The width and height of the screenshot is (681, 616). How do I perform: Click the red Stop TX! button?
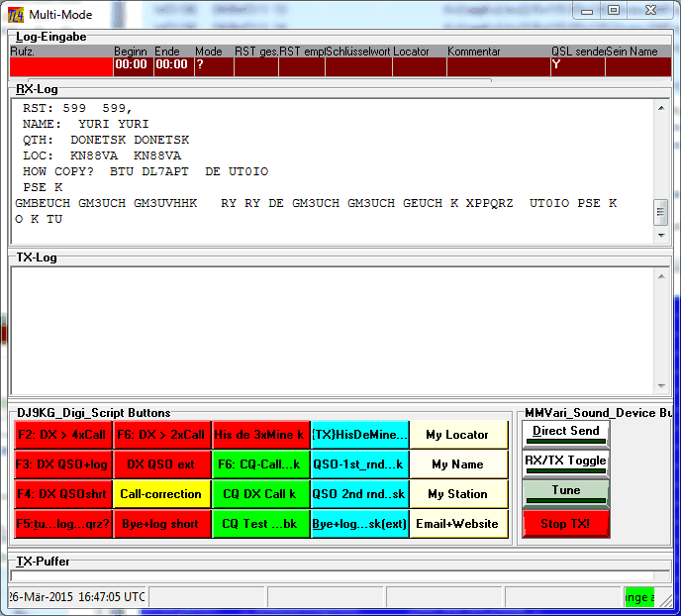pyautogui.click(x=566, y=524)
